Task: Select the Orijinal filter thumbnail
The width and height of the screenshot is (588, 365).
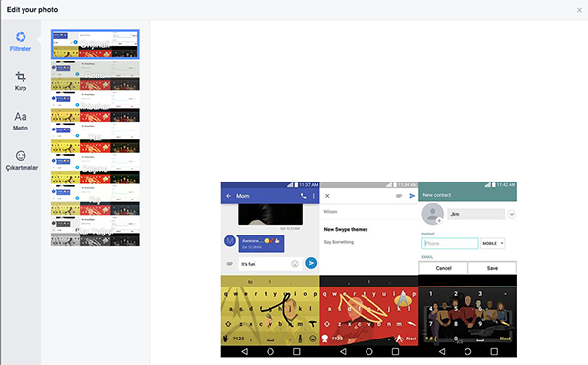Action: [95, 44]
